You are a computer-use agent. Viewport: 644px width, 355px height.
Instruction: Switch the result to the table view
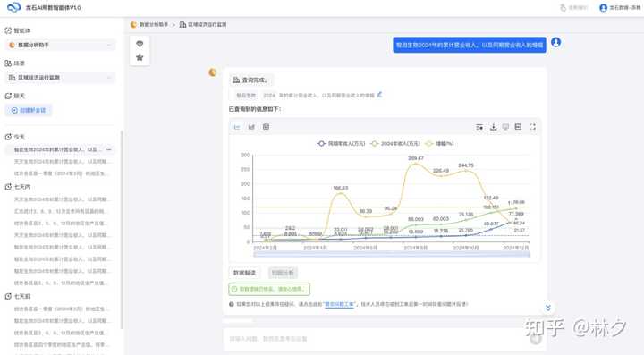coord(267,127)
